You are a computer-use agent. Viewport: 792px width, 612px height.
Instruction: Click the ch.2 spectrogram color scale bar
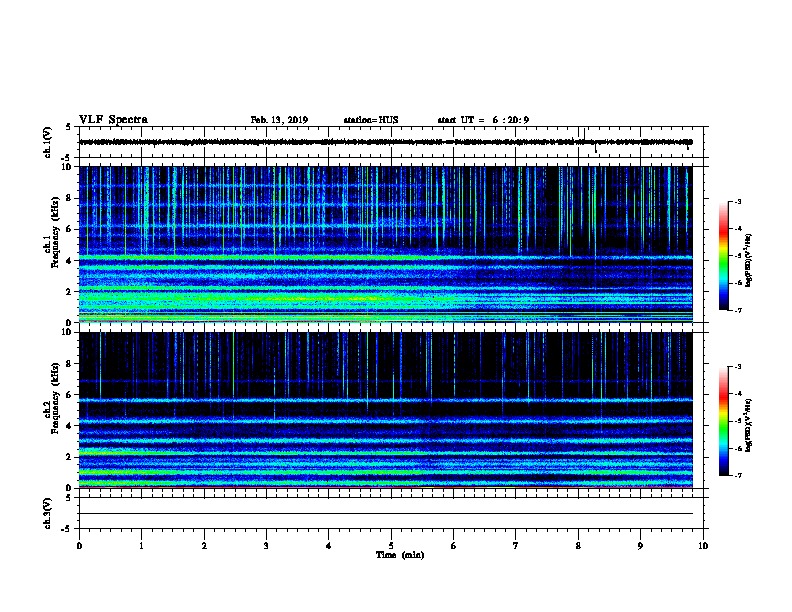(x=723, y=421)
